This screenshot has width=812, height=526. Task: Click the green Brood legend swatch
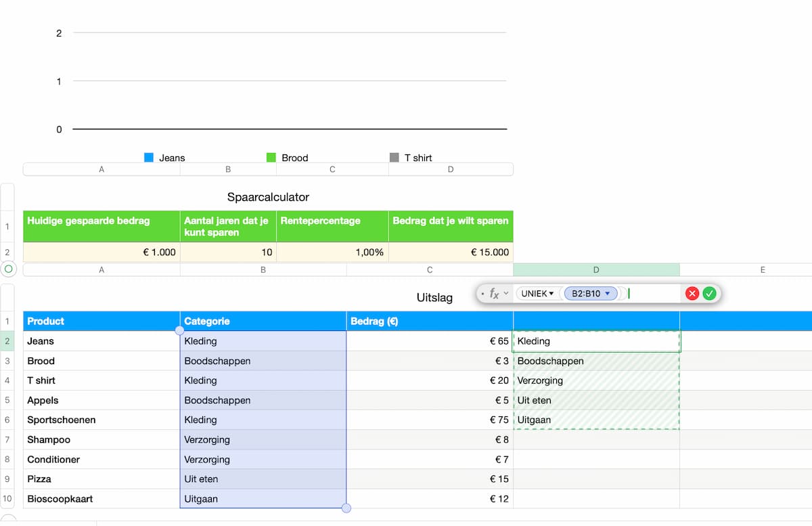click(271, 158)
